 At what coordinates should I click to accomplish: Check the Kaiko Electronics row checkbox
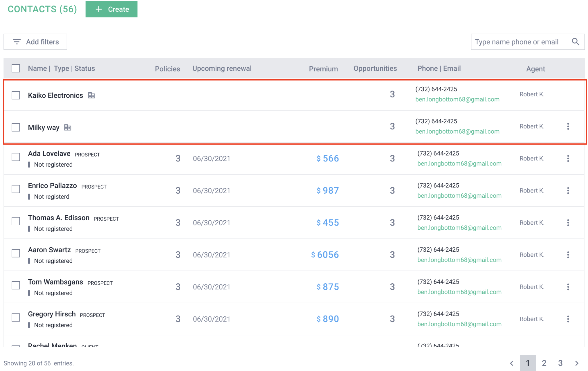tap(16, 95)
